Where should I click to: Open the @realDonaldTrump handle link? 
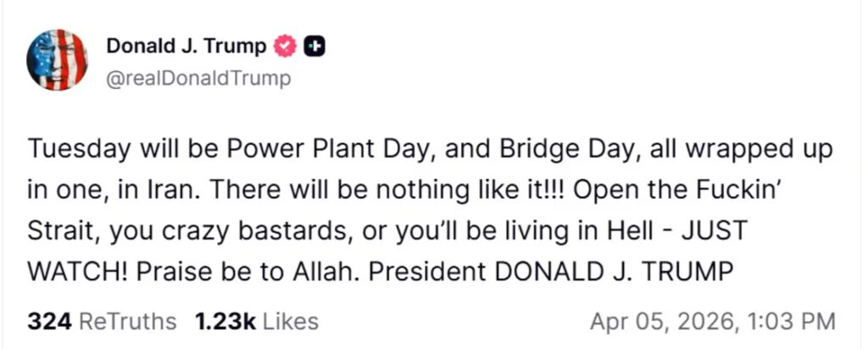(x=198, y=79)
